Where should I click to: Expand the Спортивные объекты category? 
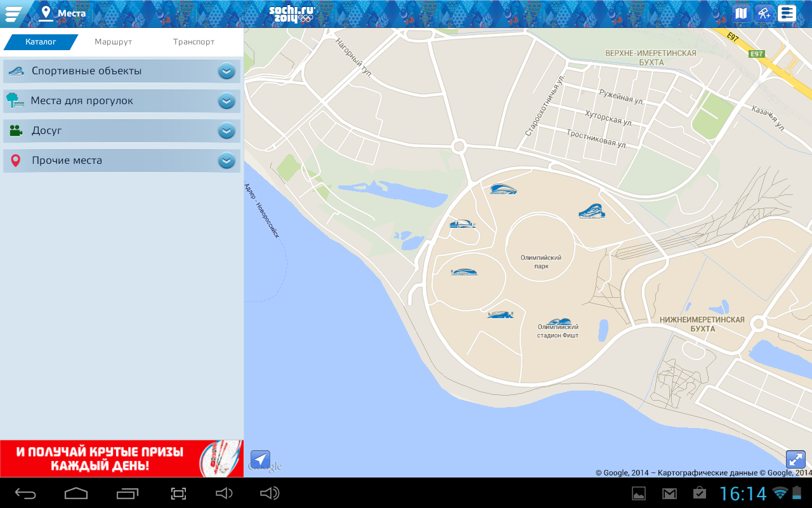(226, 71)
